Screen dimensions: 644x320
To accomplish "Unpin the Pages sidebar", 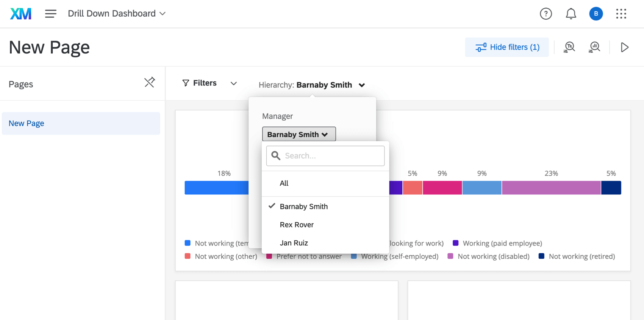I will (150, 82).
